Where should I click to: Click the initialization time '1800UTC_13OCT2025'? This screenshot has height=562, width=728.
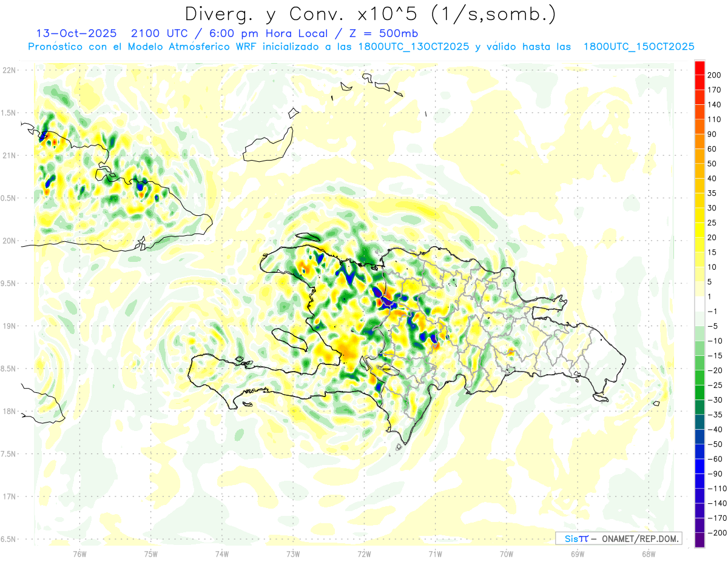click(x=412, y=47)
